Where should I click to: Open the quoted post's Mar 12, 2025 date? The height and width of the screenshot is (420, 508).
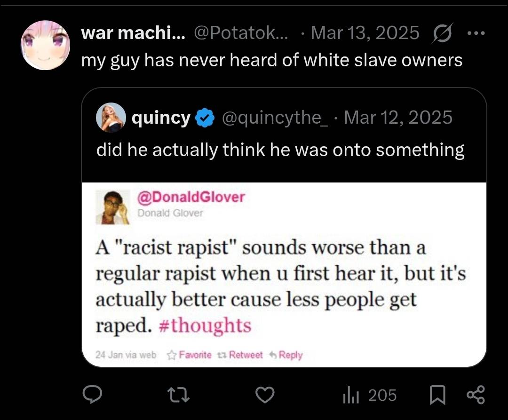[x=398, y=118]
